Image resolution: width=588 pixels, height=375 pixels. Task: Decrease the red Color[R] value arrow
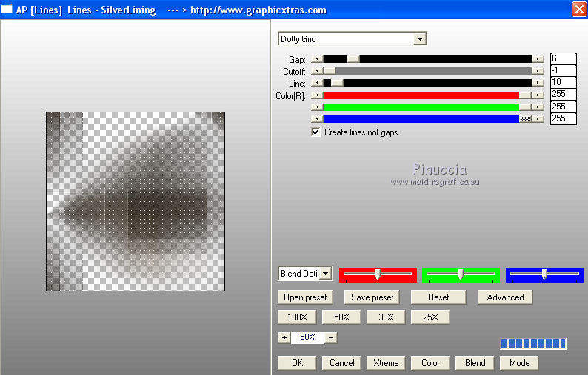tap(317, 95)
